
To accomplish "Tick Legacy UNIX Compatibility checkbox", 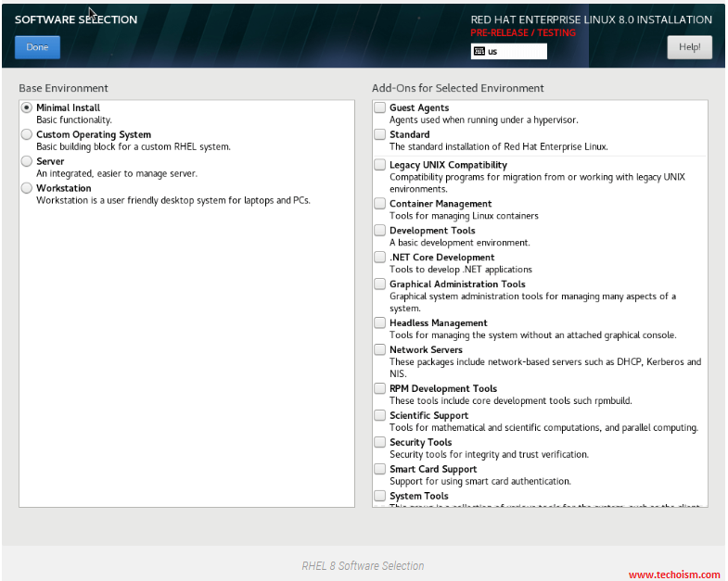I will [380, 165].
